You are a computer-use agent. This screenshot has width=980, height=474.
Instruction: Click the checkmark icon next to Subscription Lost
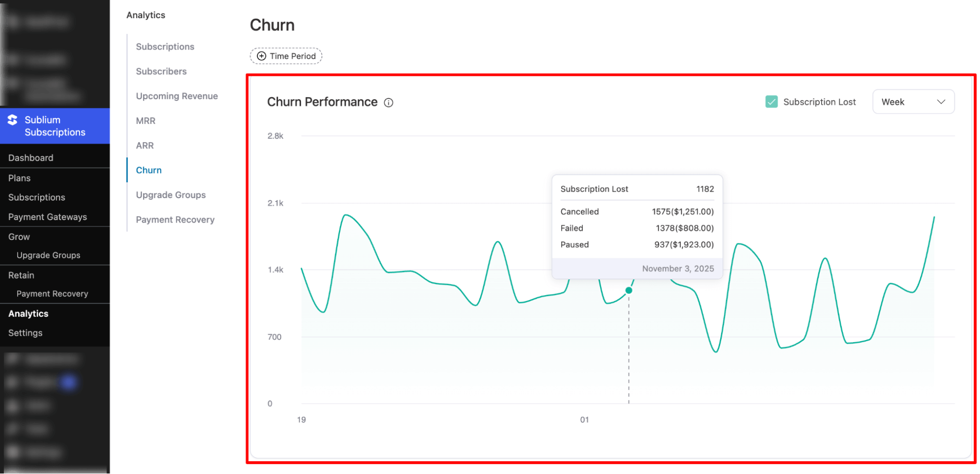click(771, 101)
